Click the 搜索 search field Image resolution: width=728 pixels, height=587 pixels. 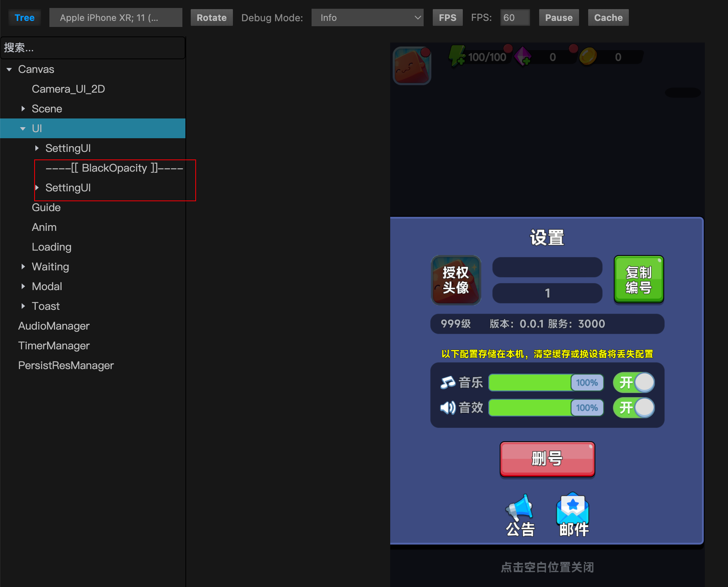click(93, 48)
